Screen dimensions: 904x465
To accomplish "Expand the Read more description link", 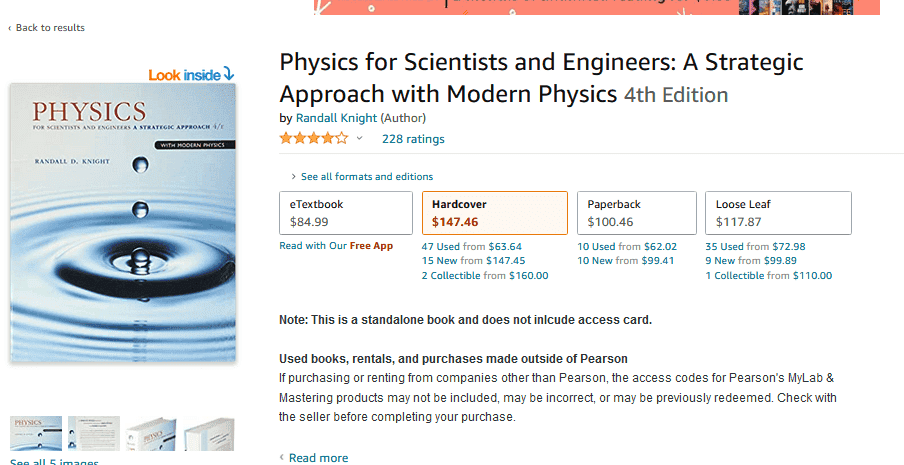I will tap(318, 458).
